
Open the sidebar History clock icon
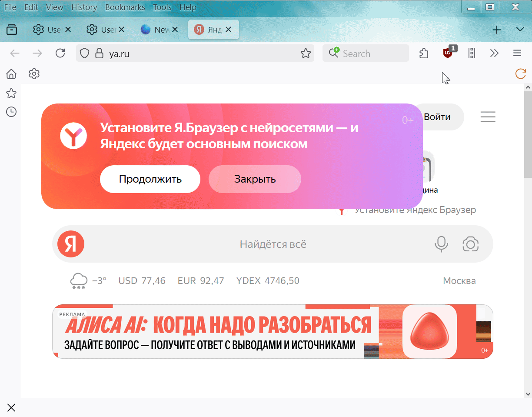11,112
